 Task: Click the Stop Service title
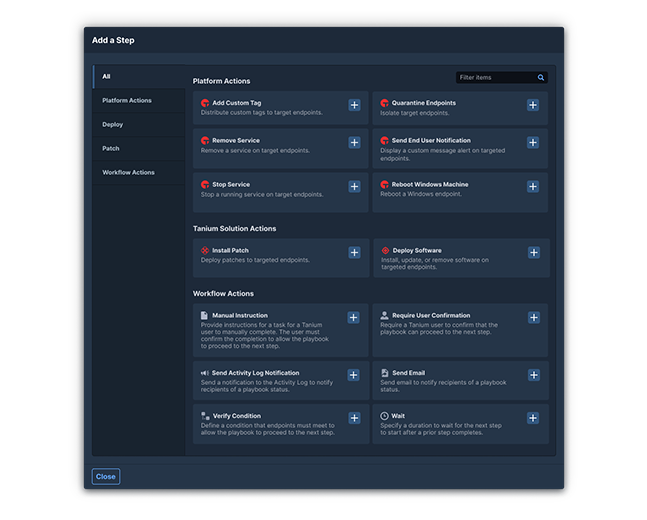tap(231, 184)
